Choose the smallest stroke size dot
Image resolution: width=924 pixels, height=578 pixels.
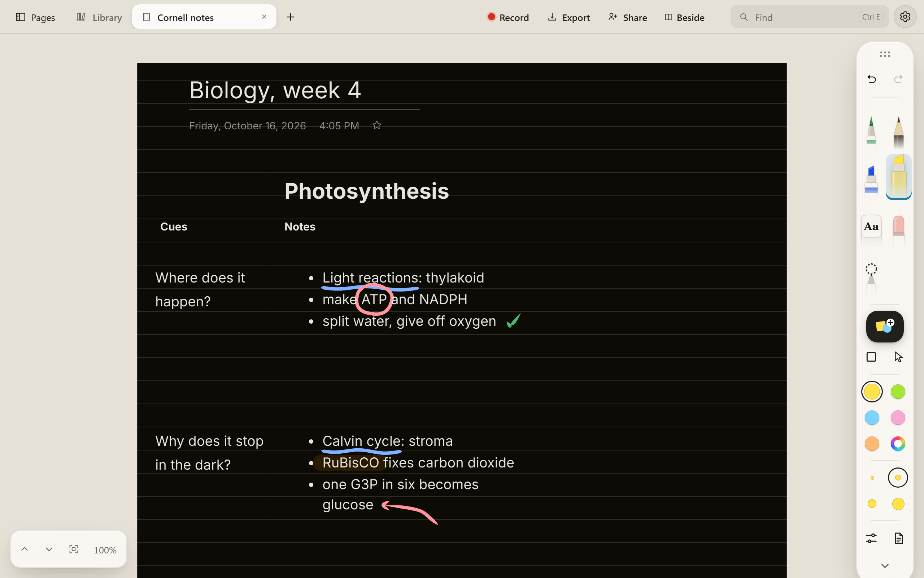(x=872, y=478)
